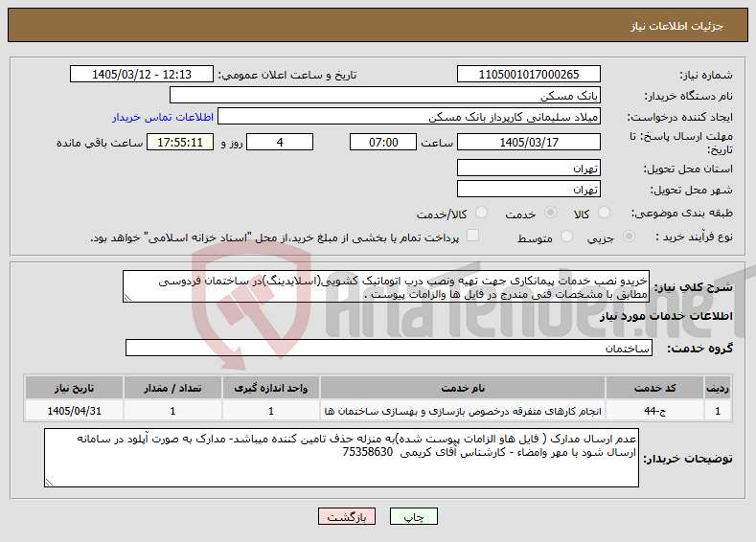This screenshot has width=756, height=542.
Task: Open اطلاعات تماس خریدار link
Action: (163, 117)
